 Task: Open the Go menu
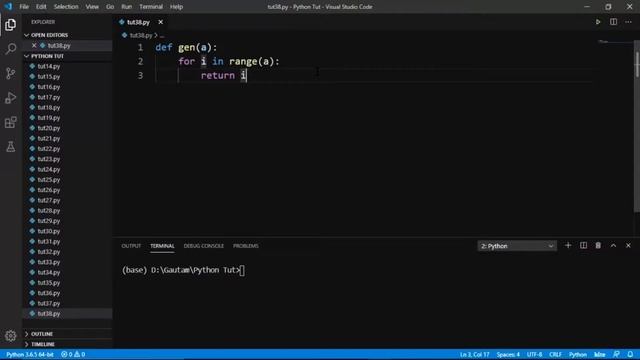[110, 7]
